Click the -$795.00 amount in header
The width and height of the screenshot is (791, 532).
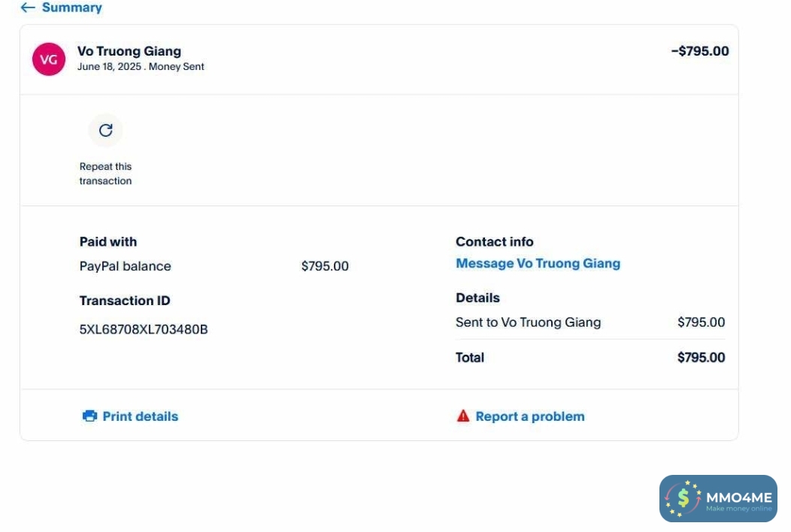(699, 51)
